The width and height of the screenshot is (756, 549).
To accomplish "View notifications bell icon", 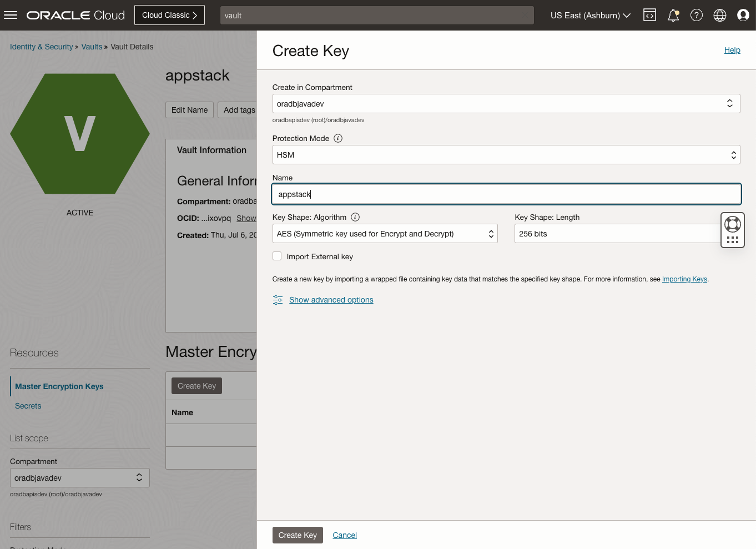I will coord(673,15).
